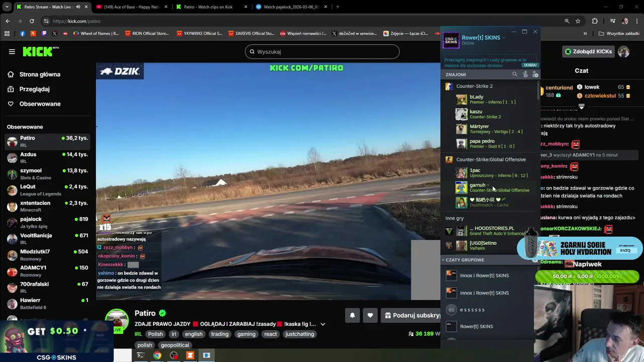Collapse Counter-Strike 2 friends group
Image resolution: width=644 pixels, height=362 pixels.
[474, 86]
